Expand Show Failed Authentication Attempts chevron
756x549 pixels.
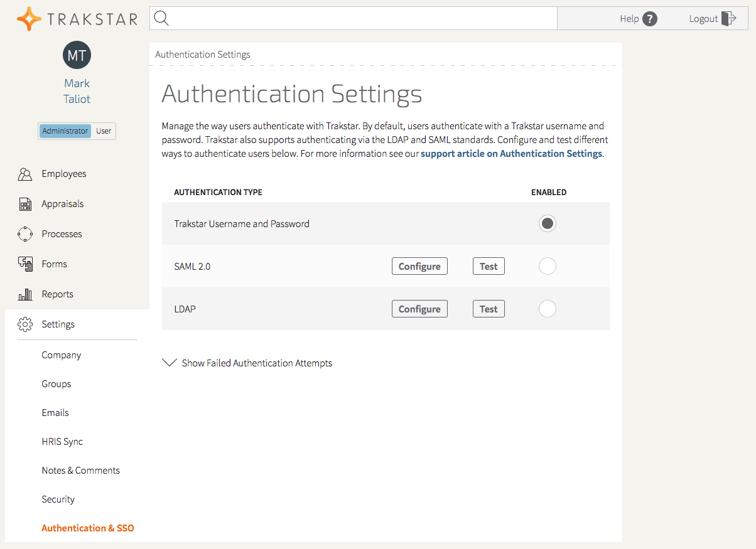point(170,363)
